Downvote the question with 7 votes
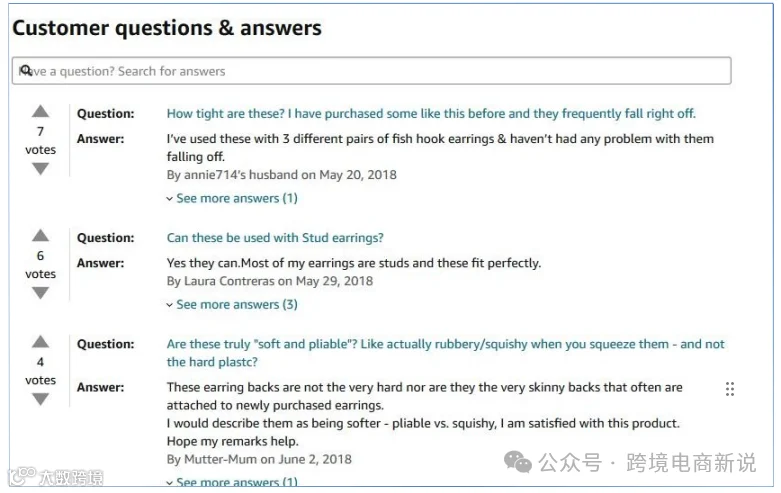Viewport: 781px width, 493px height. point(40,169)
